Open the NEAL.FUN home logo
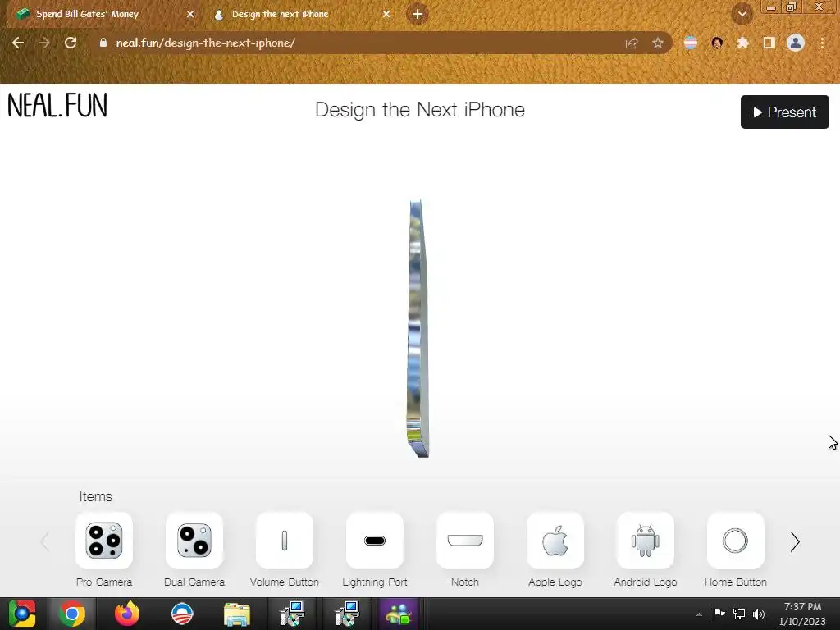Image resolution: width=840 pixels, height=630 pixels. pyautogui.click(x=57, y=105)
